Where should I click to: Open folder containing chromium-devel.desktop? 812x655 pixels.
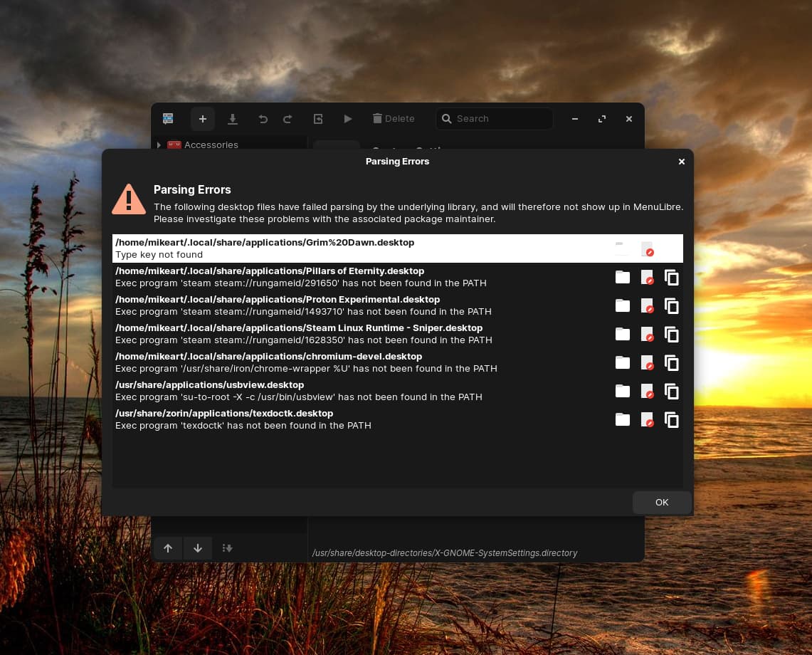click(x=623, y=362)
